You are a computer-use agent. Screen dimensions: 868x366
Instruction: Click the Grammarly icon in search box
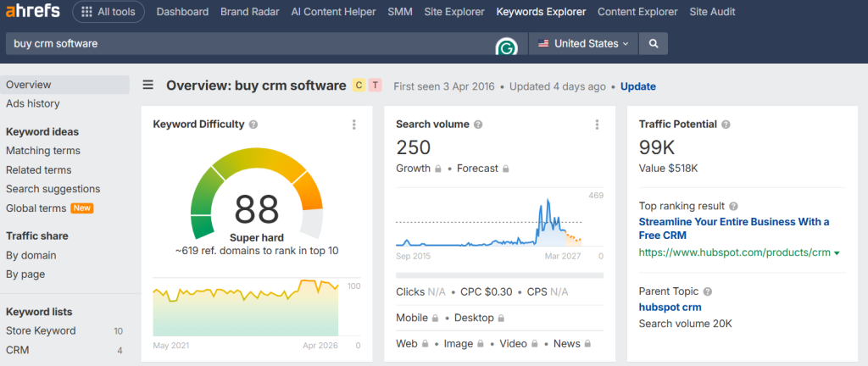(507, 48)
